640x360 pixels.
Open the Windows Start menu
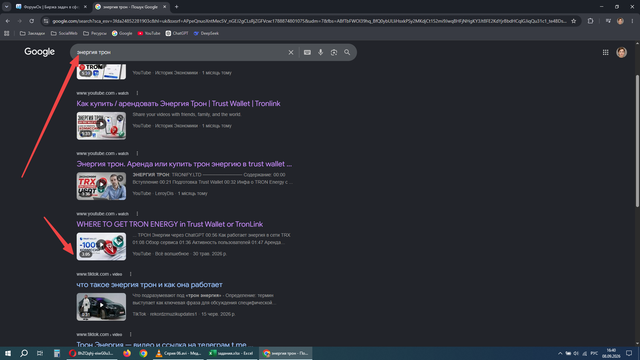tap(8, 353)
